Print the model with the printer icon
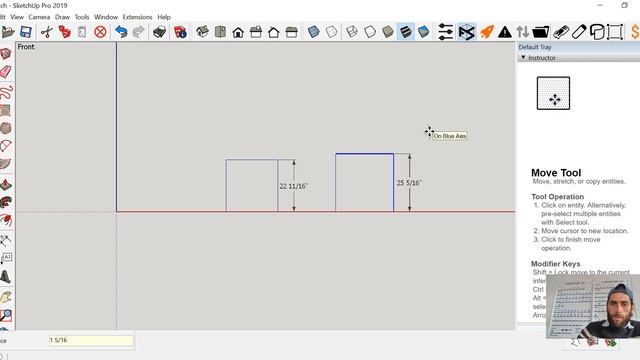The image size is (640, 360). pos(159,32)
